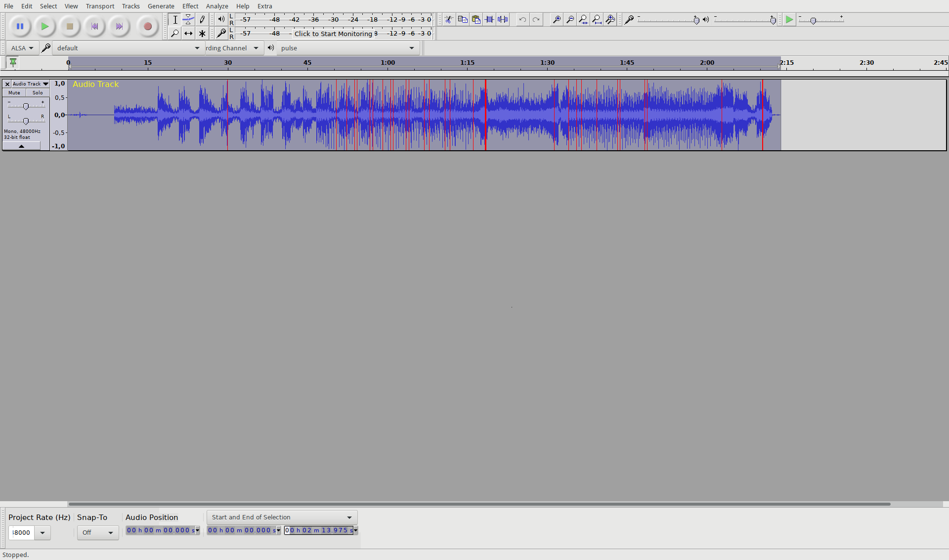Image resolution: width=949 pixels, height=560 pixels.
Task: Click 'Click to Start Monitoring' on the recording meter
Action: click(333, 34)
